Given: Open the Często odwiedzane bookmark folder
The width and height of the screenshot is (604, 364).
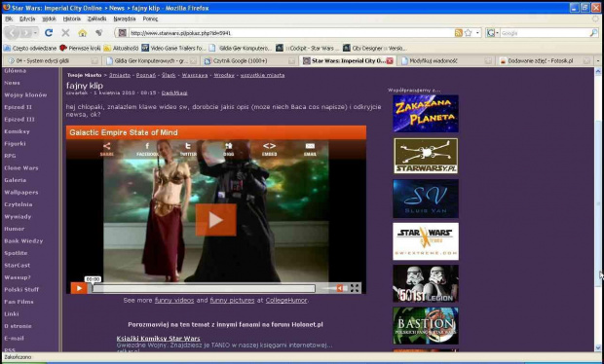Looking at the screenshot, I should coord(30,48).
